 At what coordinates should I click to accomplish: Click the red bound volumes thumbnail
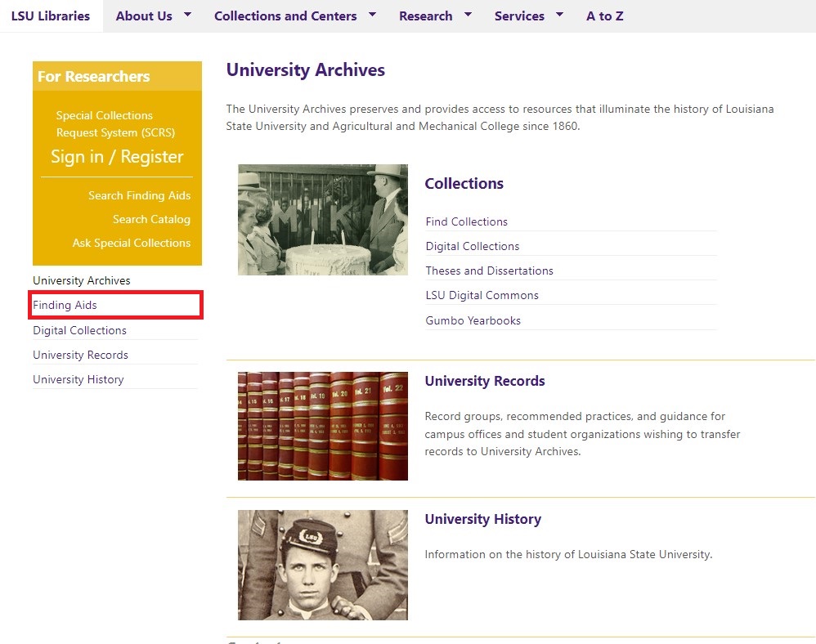pyautogui.click(x=323, y=426)
